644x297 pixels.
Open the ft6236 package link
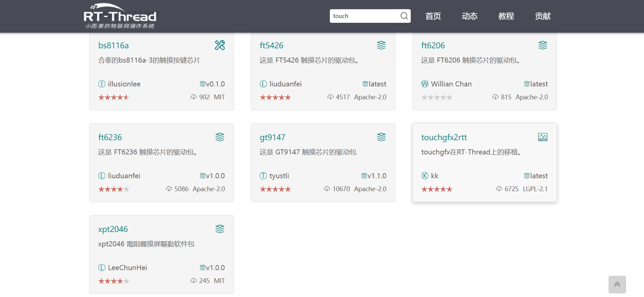(x=110, y=137)
